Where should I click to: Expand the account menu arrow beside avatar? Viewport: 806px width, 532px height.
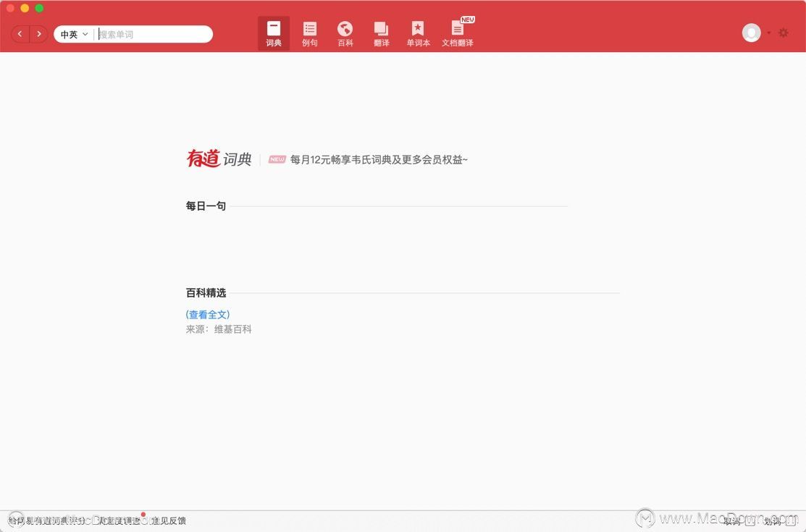pos(769,33)
